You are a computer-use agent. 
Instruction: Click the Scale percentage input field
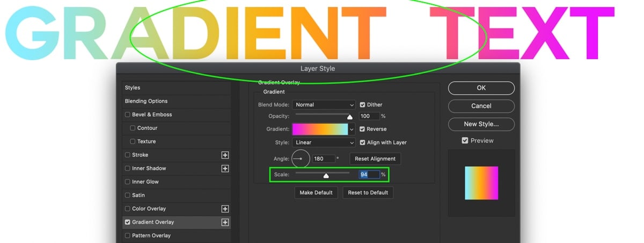coord(369,175)
